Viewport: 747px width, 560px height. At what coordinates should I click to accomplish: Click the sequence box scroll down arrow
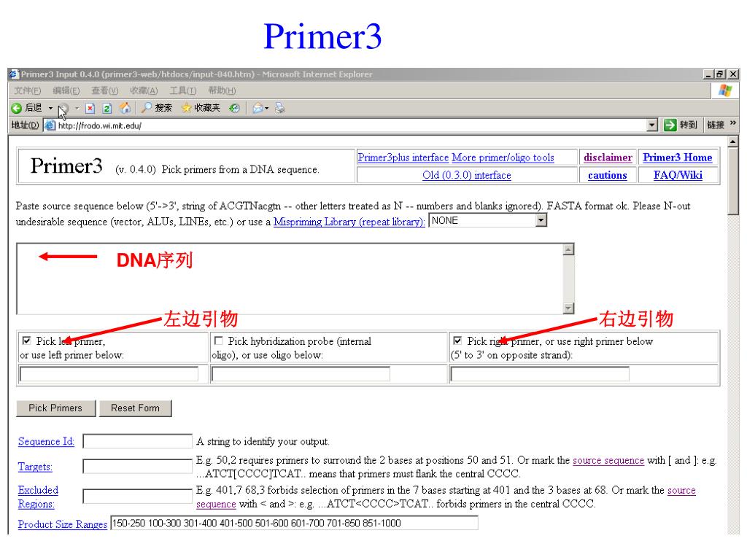[568, 308]
